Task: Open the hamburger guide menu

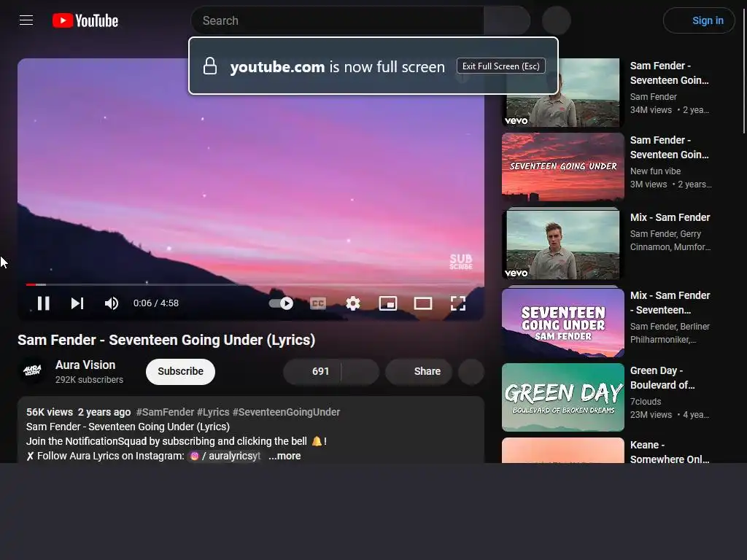Action: coord(26,20)
